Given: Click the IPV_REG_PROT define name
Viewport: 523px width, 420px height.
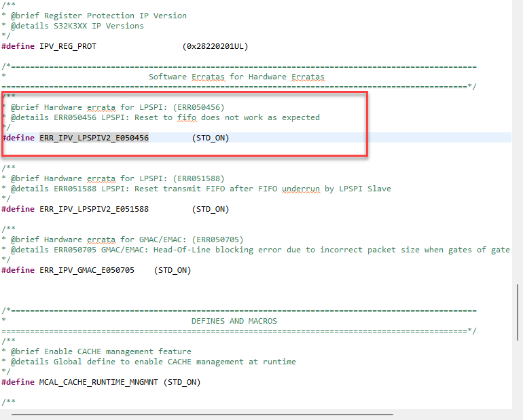Looking at the screenshot, I should (x=68, y=46).
